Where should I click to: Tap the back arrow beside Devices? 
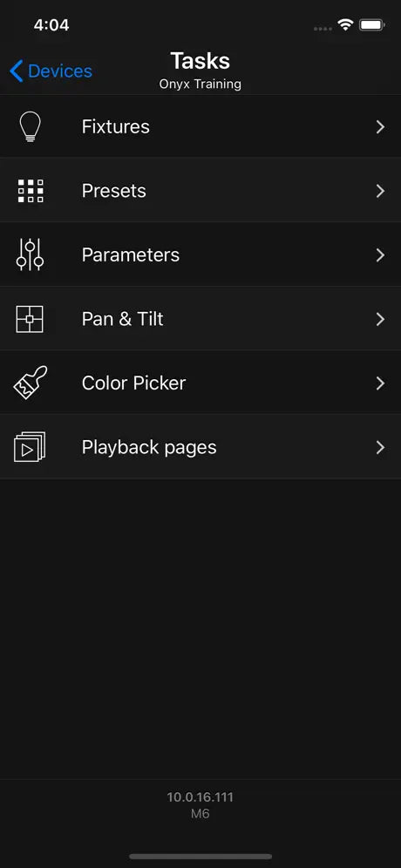pos(16,71)
